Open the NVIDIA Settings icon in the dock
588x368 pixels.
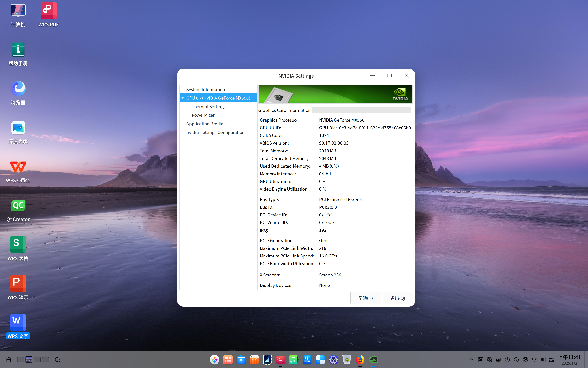click(x=374, y=359)
